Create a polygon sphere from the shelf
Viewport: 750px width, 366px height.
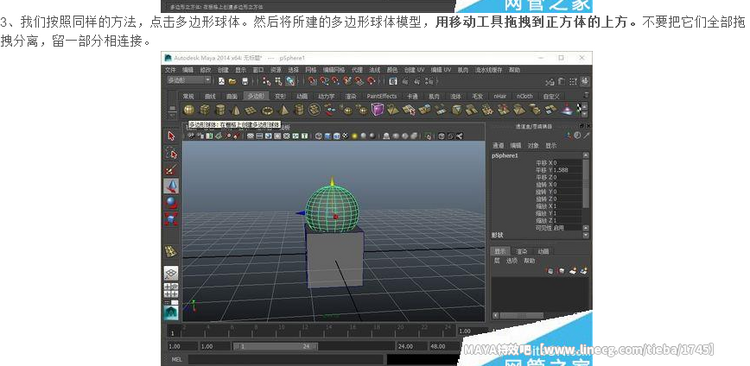189,110
